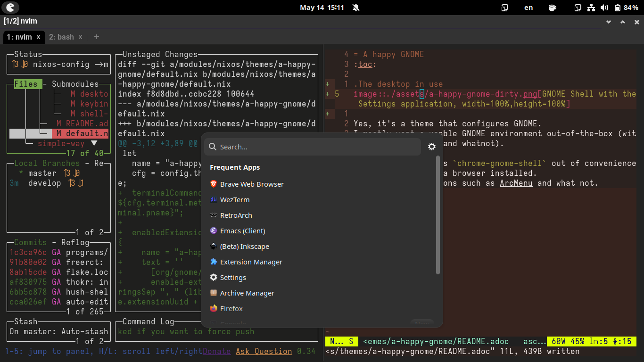
Task: Open Brave Web Browser icon in app menu
Action: coord(214,184)
